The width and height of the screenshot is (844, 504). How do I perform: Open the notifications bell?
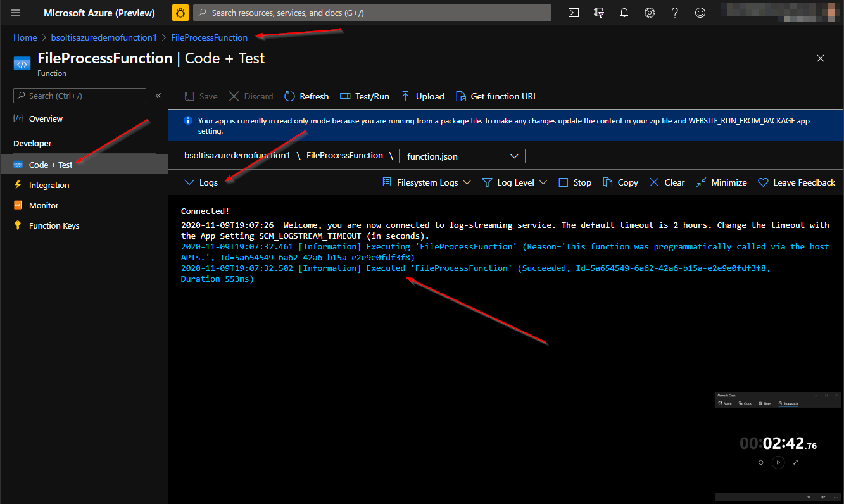tap(624, 13)
